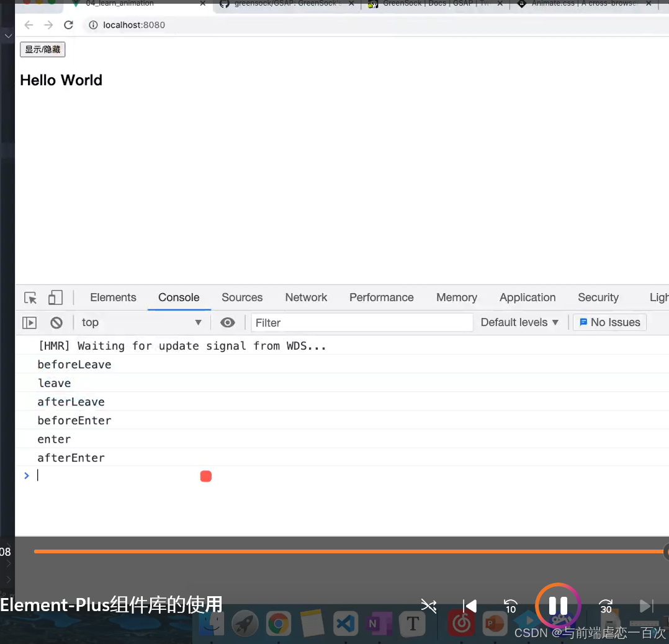Switch to the Memory tab

pyautogui.click(x=457, y=297)
